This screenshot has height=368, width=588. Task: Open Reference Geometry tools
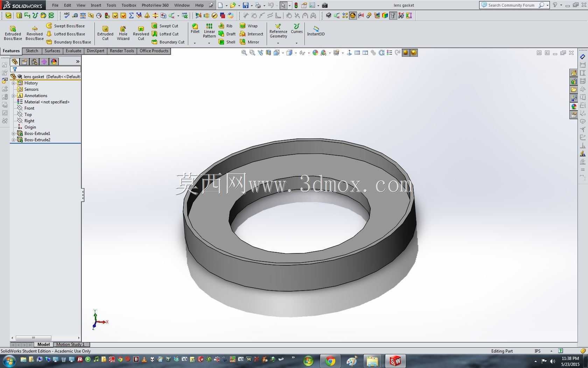[x=278, y=31]
